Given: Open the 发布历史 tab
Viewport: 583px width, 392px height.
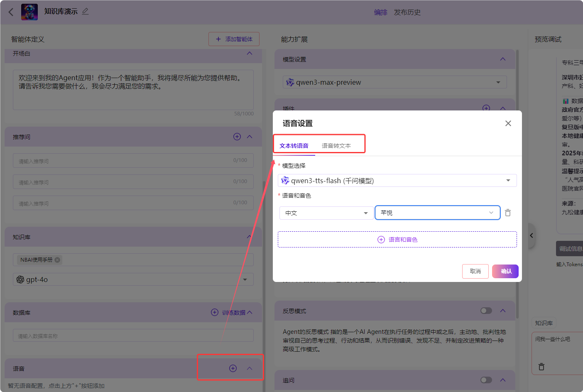Looking at the screenshot, I should click(407, 12).
